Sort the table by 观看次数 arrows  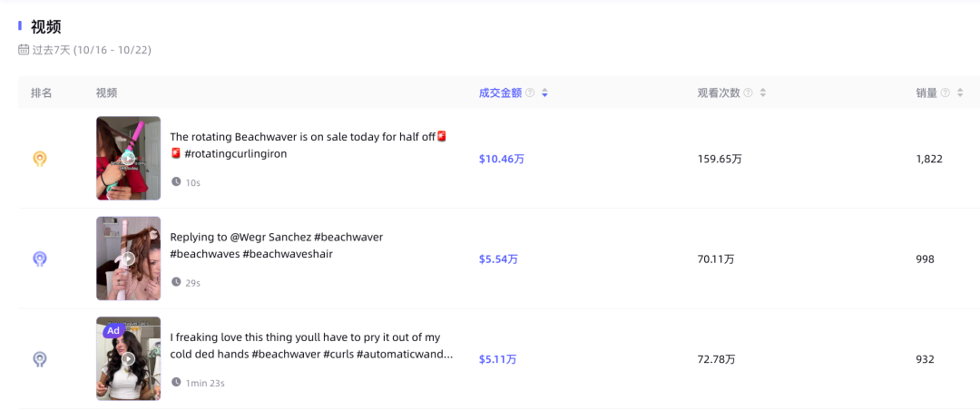click(763, 93)
